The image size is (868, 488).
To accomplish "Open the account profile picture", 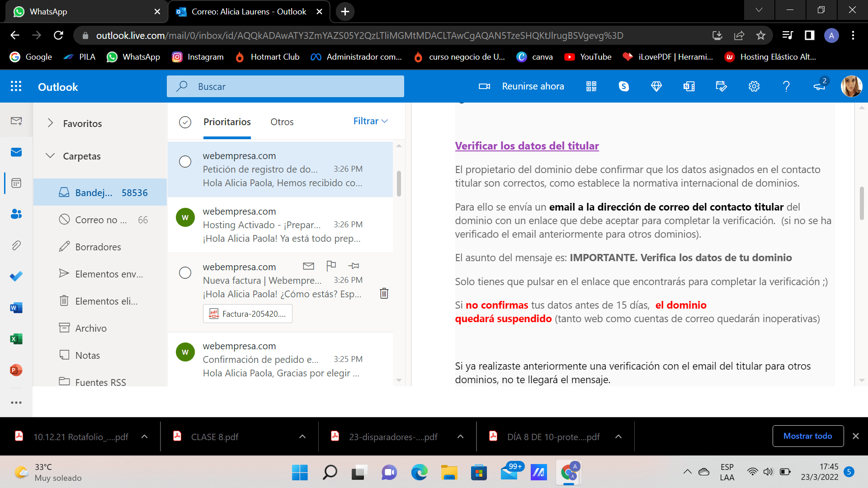I will point(851,86).
